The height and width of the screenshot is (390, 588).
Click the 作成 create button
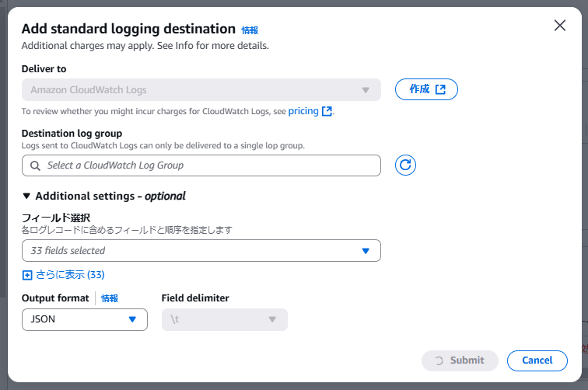click(x=426, y=89)
